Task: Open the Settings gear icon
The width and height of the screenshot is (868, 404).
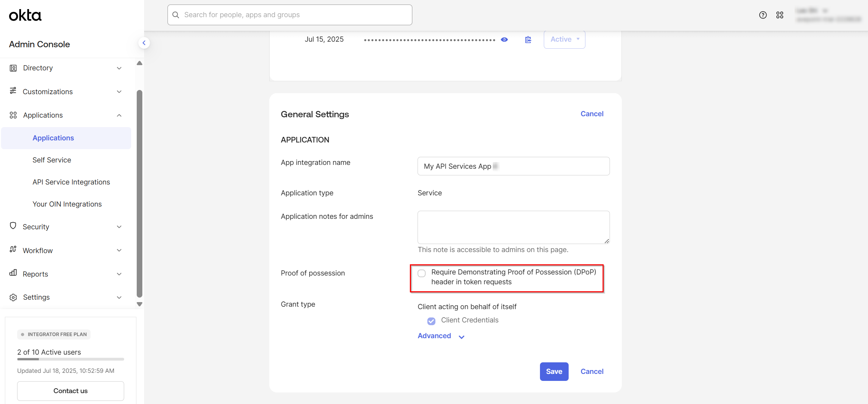Action: coord(13,297)
